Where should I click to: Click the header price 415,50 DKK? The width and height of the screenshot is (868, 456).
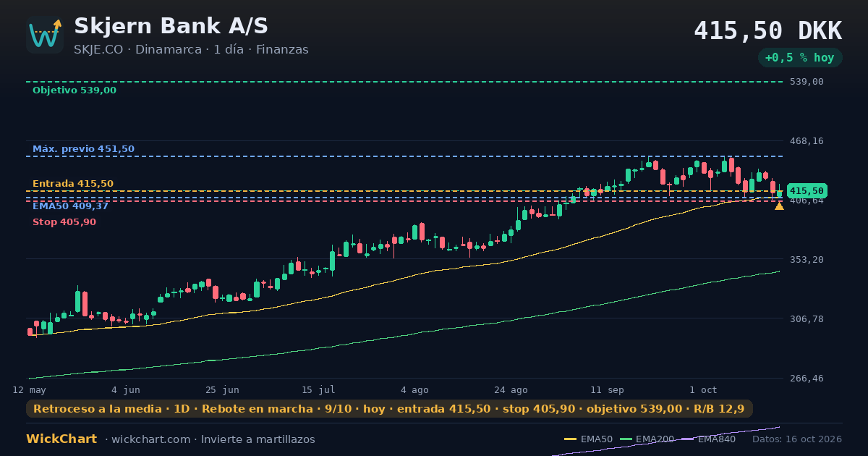click(x=767, y=31)
